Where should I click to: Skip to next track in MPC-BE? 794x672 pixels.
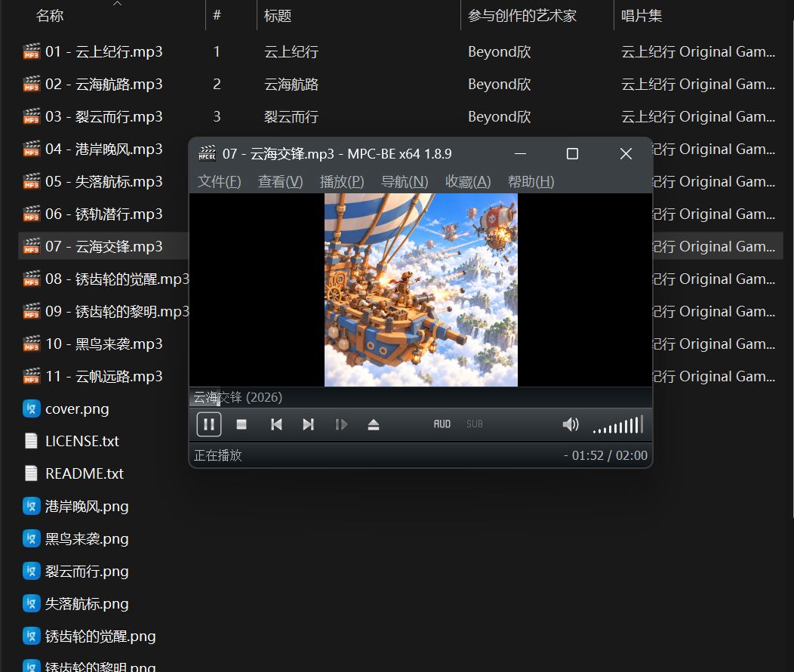(309, 424)
